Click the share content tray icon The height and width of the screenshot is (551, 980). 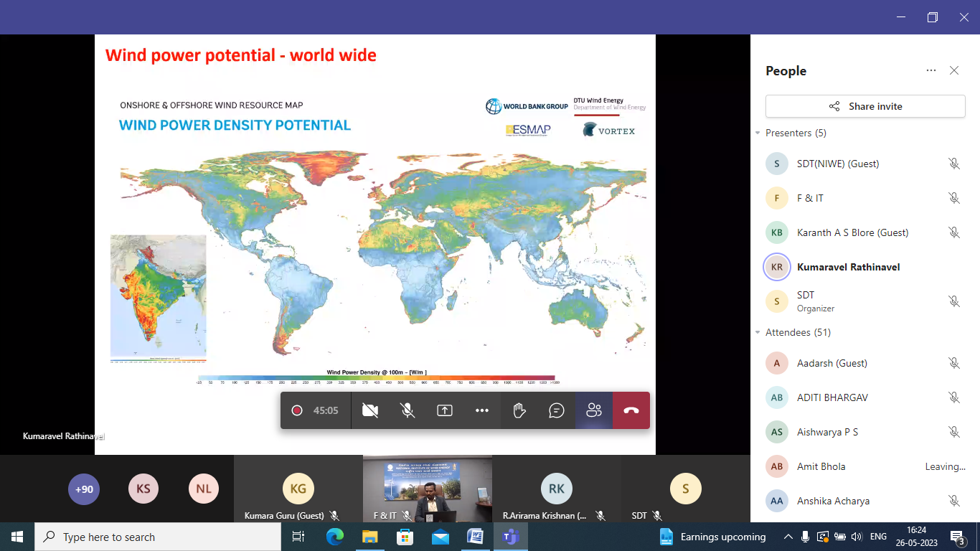click(445, 410)
